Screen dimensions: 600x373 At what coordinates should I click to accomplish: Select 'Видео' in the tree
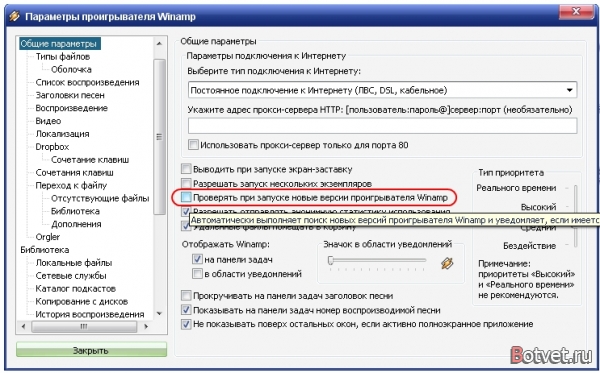(x=48, y=121)
